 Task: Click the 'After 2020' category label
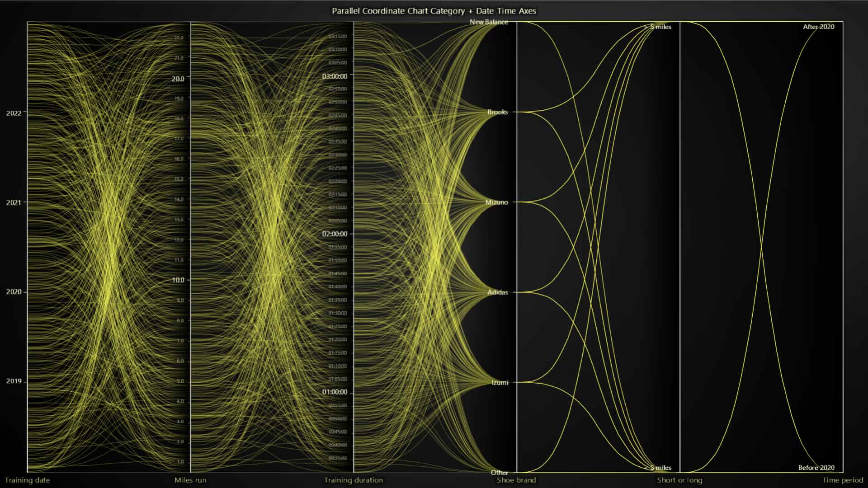[x=818, y=27]
